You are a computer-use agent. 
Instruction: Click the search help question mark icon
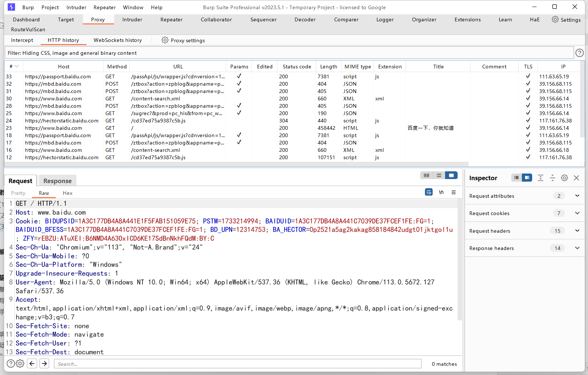pos(11,364)
